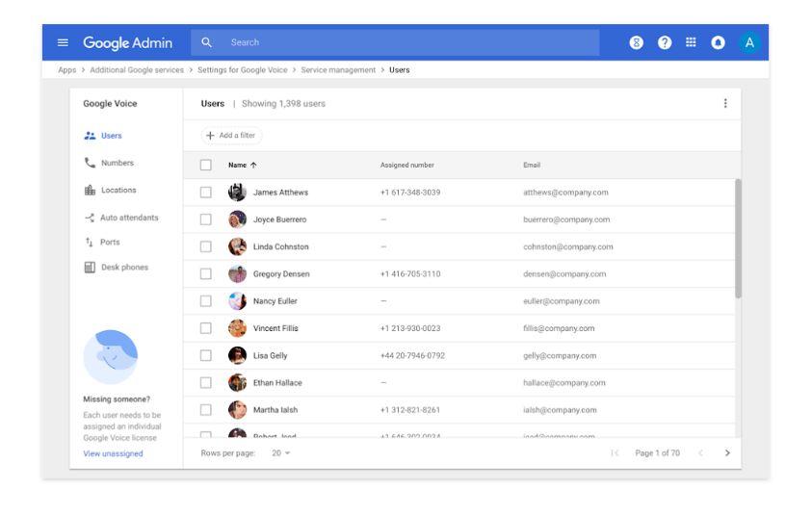Click the Name sort arrow
Viewport: 812px width, 515px height.
[x=253, y=166]
